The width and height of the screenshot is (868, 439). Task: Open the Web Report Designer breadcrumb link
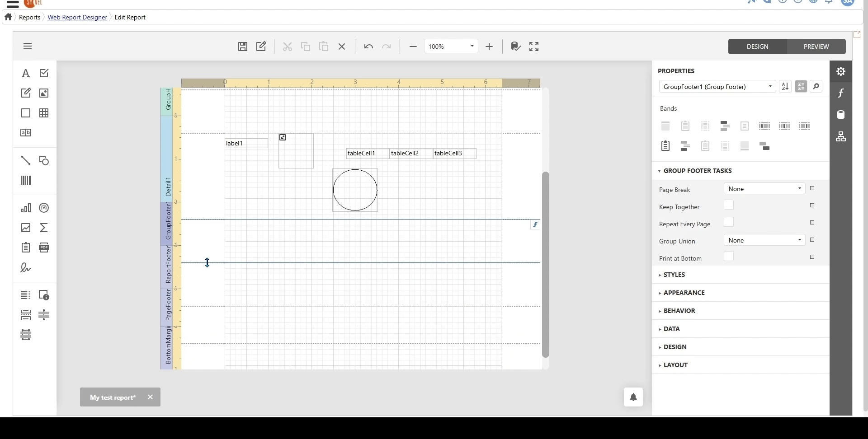[x=77, y=17]
